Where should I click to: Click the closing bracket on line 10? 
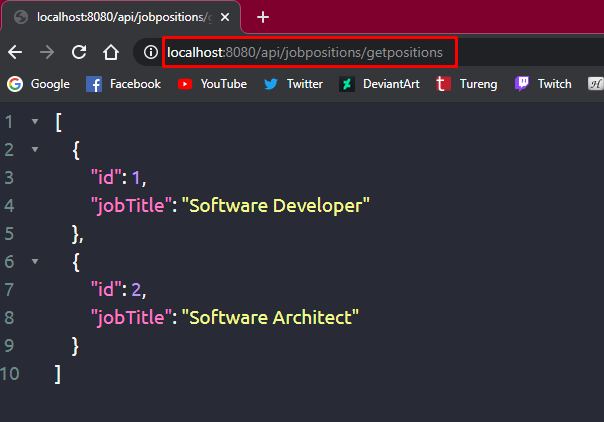[58, 374]
